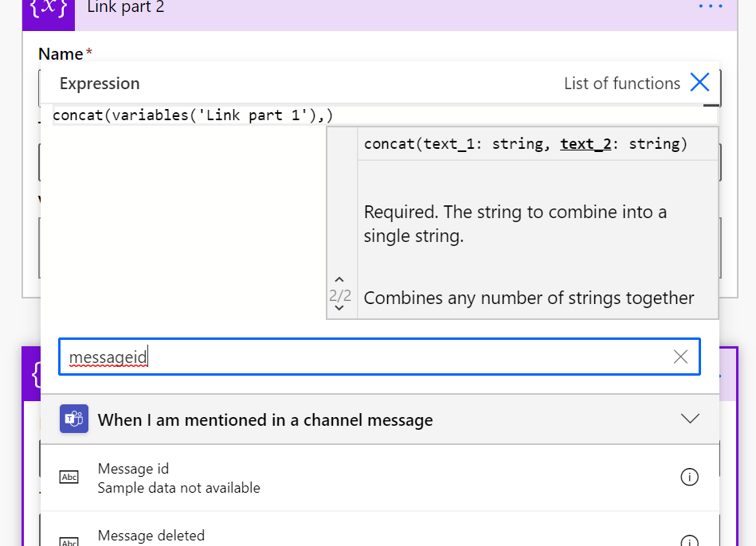Screen dimensions: 756x546
Task: Click the Abc type icon beside Message deleted
Action: point(69,541)
